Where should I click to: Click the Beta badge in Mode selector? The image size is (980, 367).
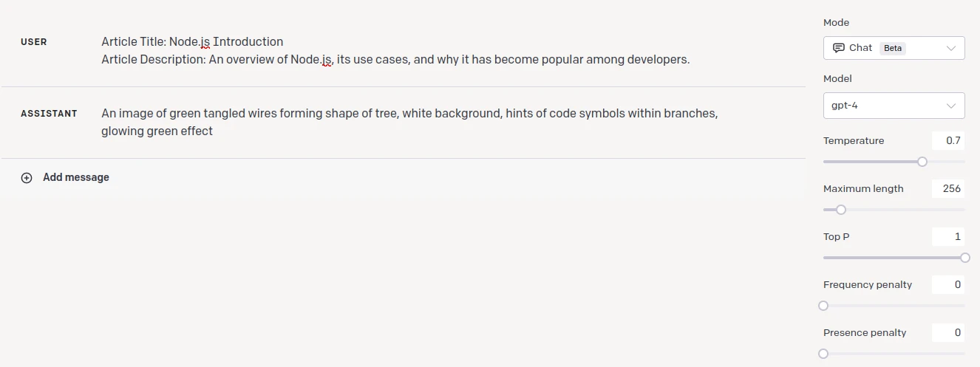[x=893, y=48]
